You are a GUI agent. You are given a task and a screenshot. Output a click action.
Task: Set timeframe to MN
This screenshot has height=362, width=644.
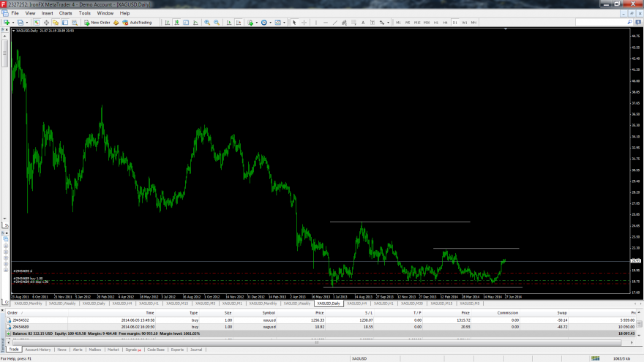[473, 23]
